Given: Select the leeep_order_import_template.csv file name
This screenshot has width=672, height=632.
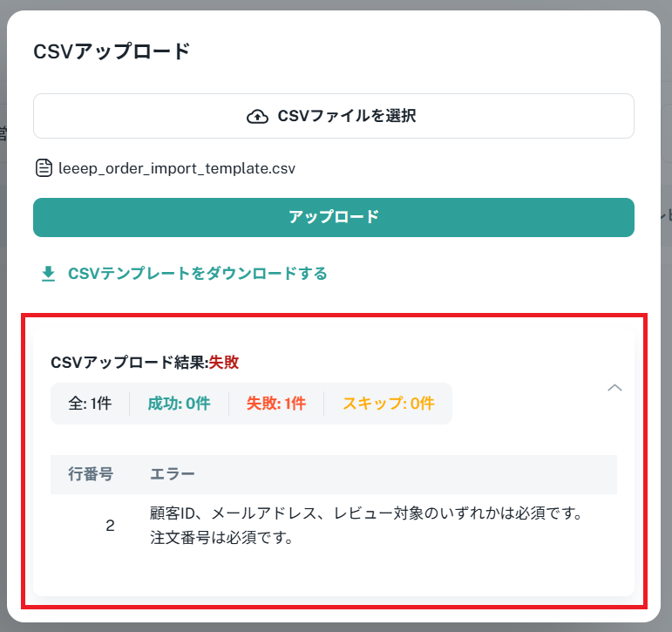Looking at the screenshot, I should 177,167.
